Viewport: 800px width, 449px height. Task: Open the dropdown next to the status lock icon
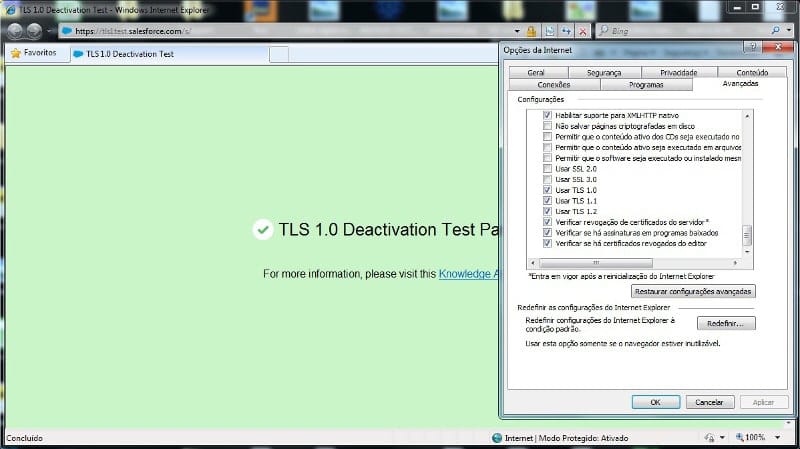coord(722,438)
